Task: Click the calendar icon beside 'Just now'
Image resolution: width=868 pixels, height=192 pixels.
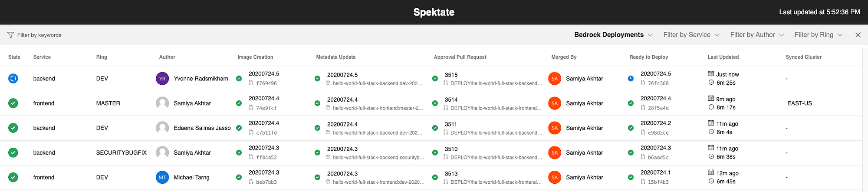Action: point(711,74)
